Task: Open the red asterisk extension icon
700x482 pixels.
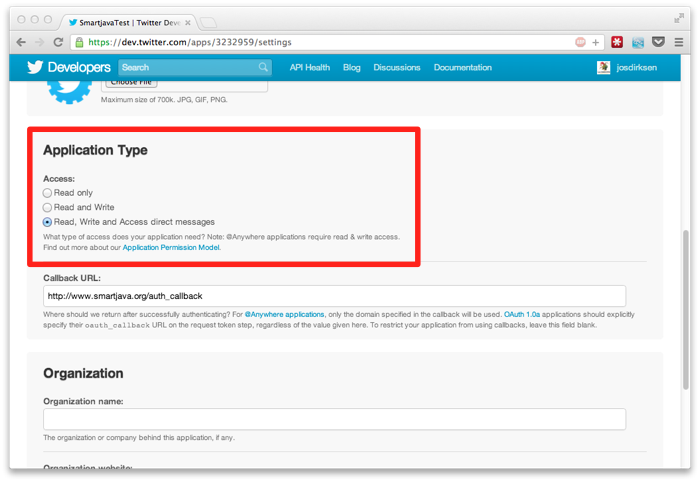Action: pyautogui.click(x=617, y=42)
